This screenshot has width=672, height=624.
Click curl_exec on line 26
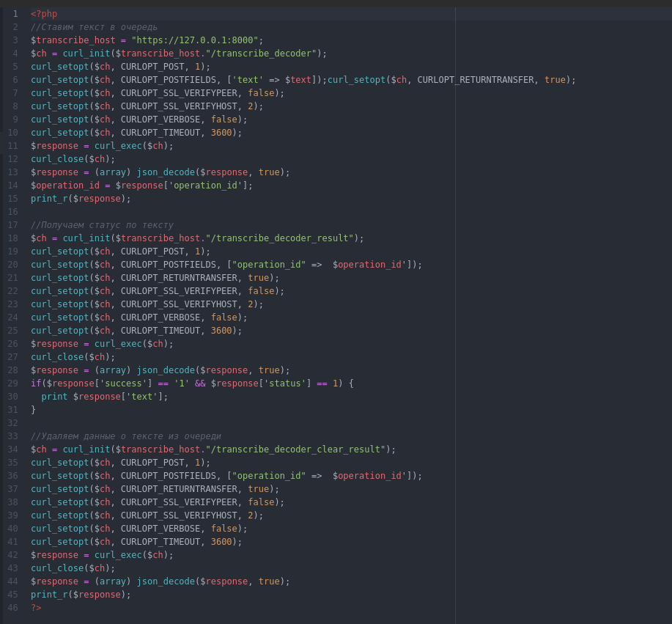118,344
